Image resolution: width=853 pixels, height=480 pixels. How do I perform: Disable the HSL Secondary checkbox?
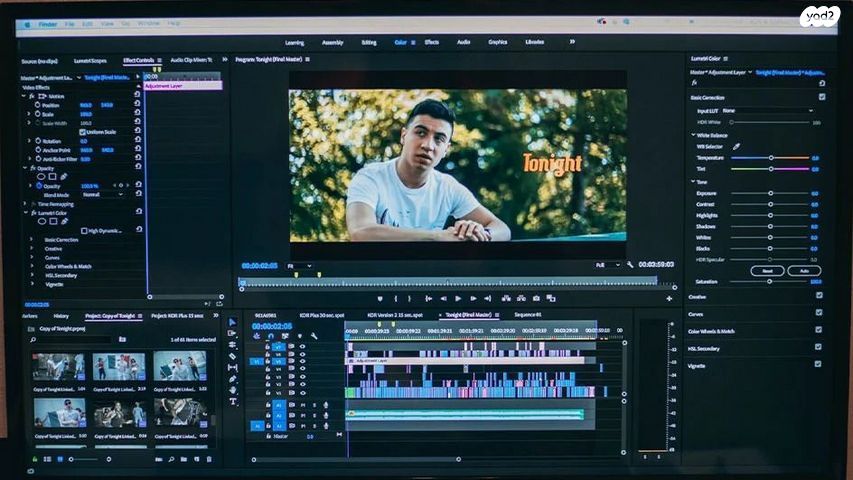point(818,347)
